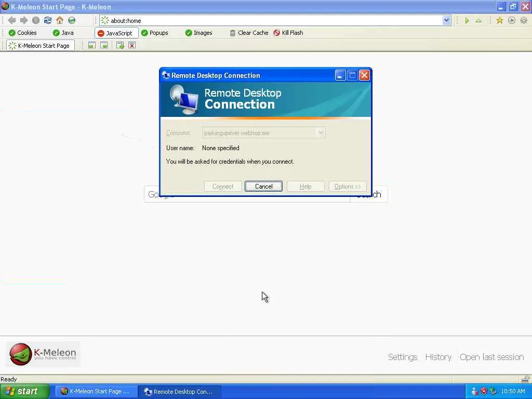Click the 10:50 AM clock in the system tray

513,391
